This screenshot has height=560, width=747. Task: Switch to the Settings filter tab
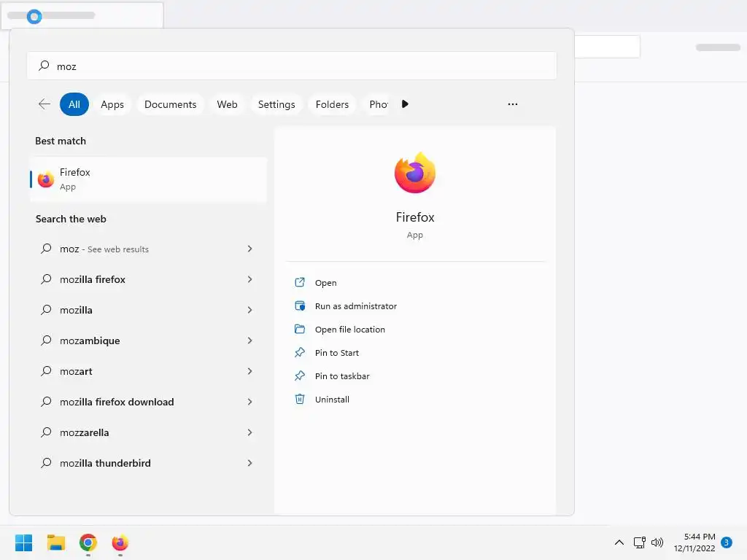pos(276,104)
